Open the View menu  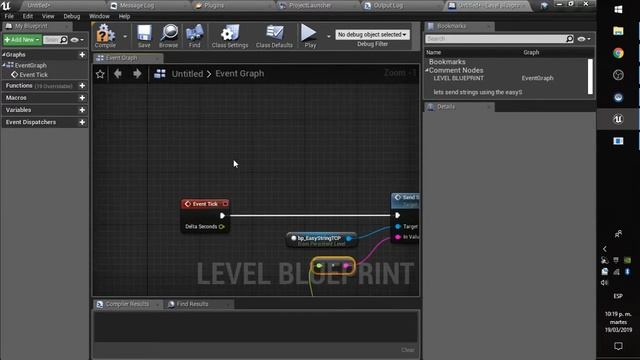click(48, 16)
